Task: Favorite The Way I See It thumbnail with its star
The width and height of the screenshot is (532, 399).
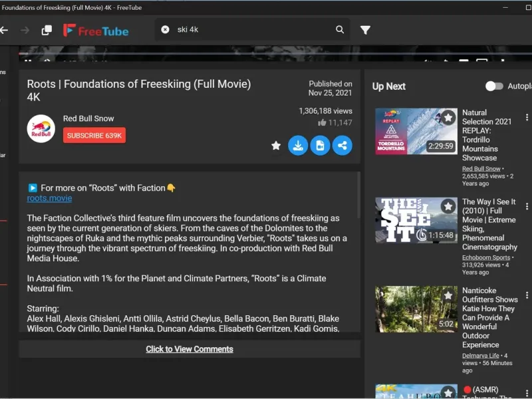Action: click(x=448, y=206)
